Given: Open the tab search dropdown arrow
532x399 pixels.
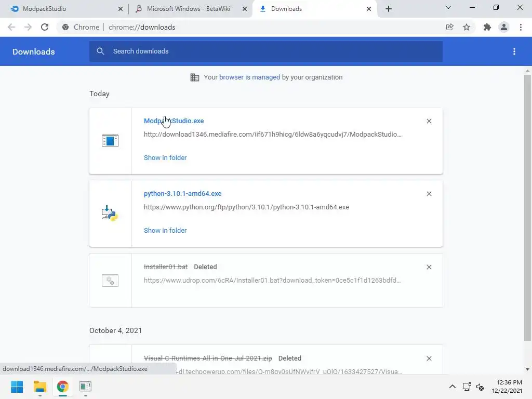Looking at the screenshot, I should (448, 7).
